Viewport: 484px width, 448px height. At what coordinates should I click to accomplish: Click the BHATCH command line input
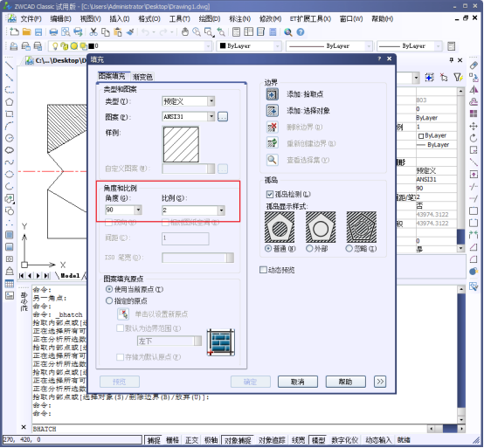point(229,429)
